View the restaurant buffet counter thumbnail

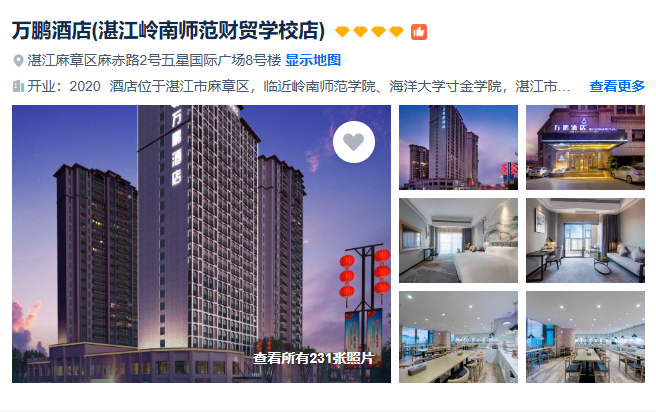[x=459, y=337]
